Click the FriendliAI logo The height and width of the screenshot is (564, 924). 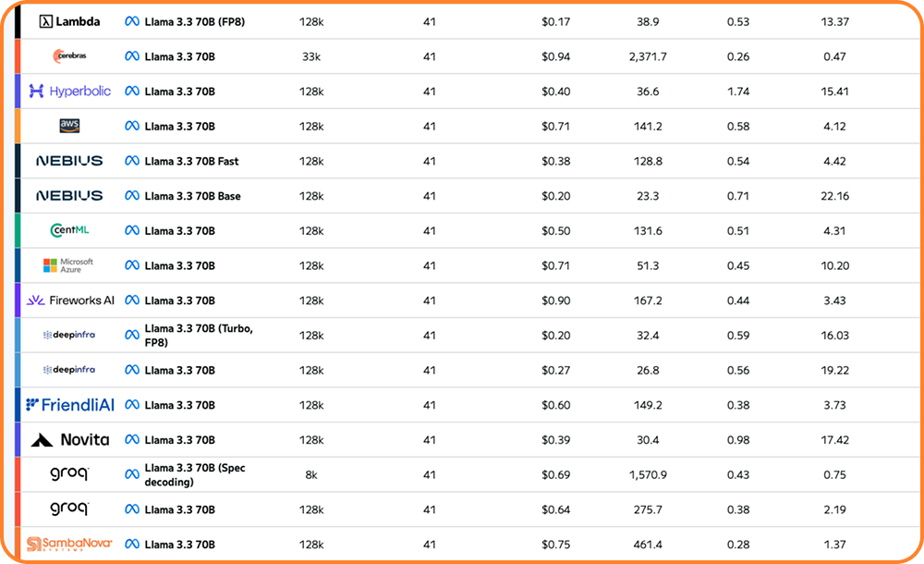tap(70, 405)
